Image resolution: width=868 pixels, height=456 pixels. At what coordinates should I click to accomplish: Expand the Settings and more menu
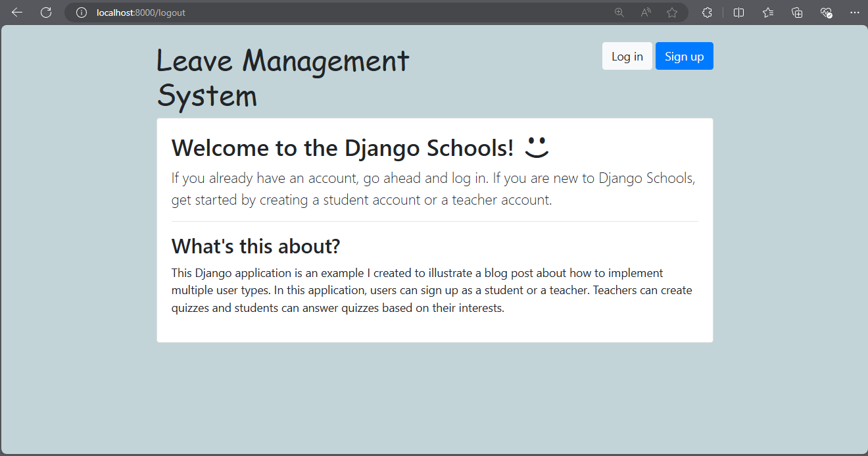(x=854, y=13)
